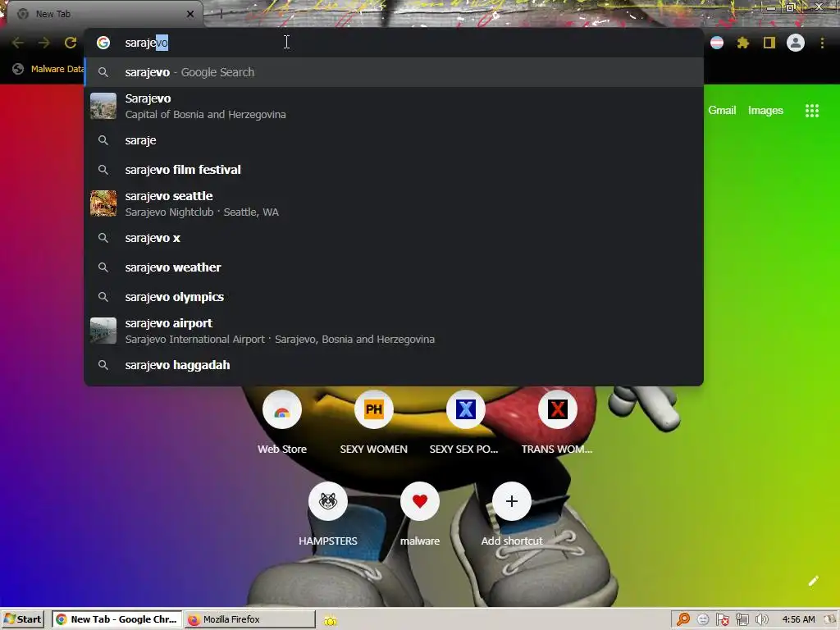Viewport: 840px width, 630px height.
Task: Click the Google icon in address bar
Action: tap(103, 43)
